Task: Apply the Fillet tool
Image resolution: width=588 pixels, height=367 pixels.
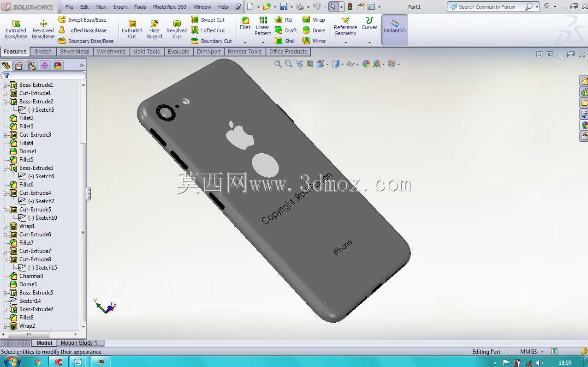Action: coord(245,24)
